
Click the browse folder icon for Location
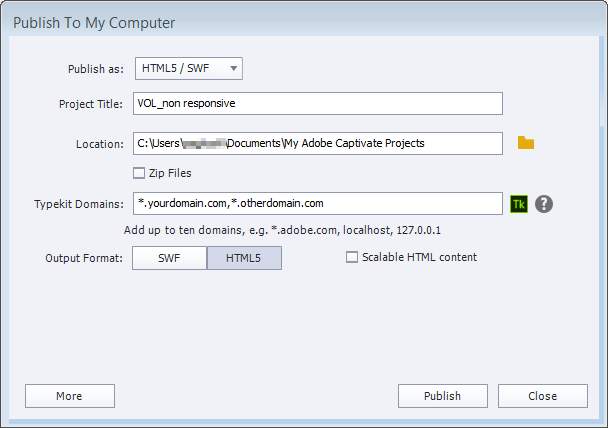tap(526, 143)
